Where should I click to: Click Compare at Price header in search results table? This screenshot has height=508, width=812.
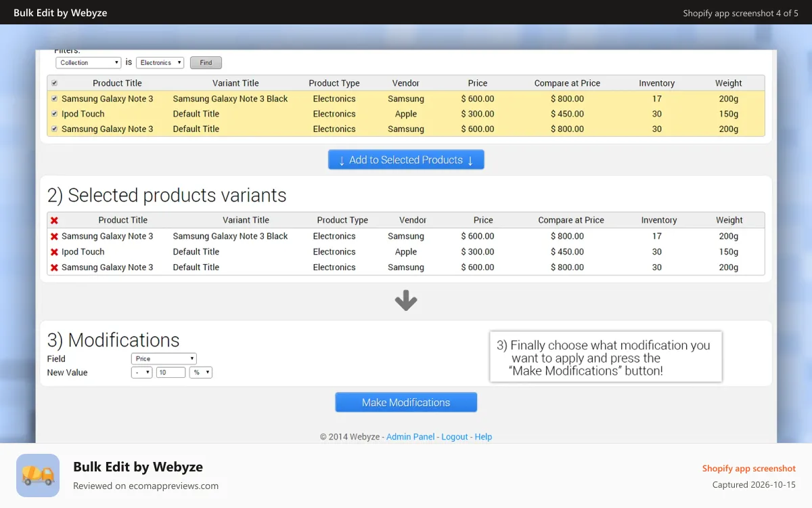(567, 83)
